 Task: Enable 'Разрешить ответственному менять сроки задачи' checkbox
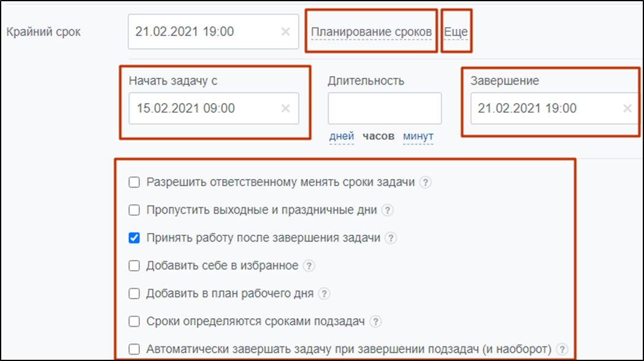point(134,182)
